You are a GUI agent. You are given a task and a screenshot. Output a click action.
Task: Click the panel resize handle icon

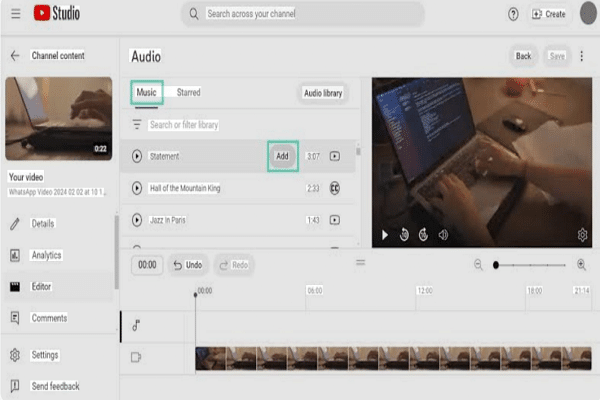point(360,262)
